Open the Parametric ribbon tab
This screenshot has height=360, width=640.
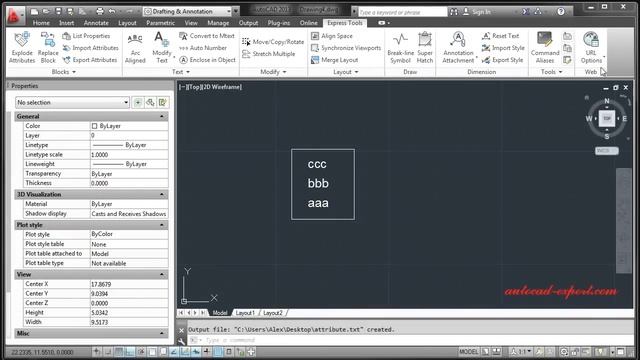coord(160,23)
